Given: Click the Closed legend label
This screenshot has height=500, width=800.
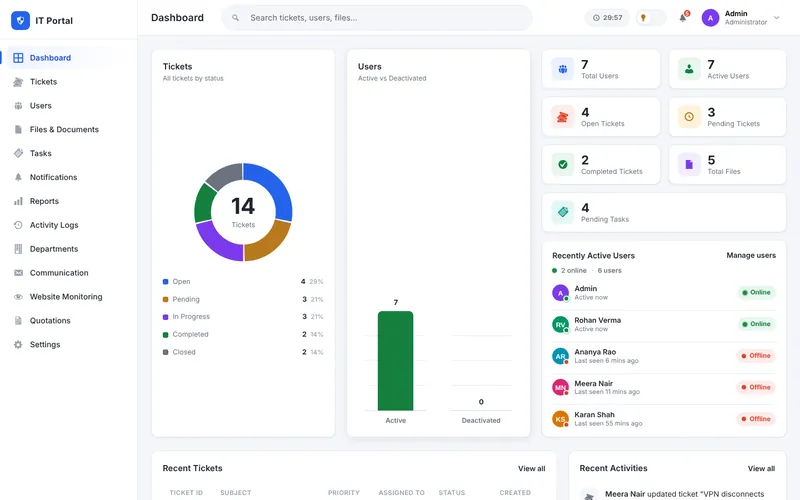Looking at the screenshot, I should pos(184,352).
